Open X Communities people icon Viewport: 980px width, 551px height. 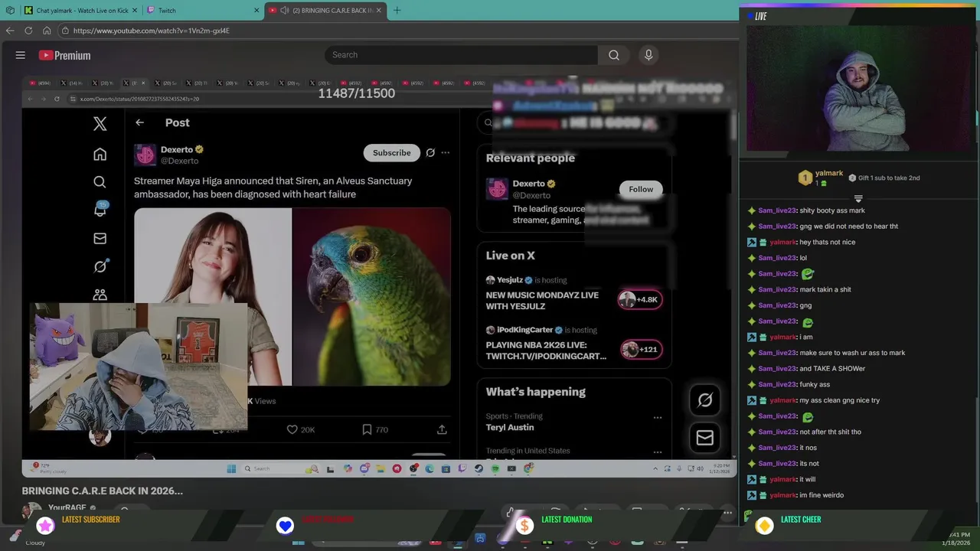pos(100,295)
